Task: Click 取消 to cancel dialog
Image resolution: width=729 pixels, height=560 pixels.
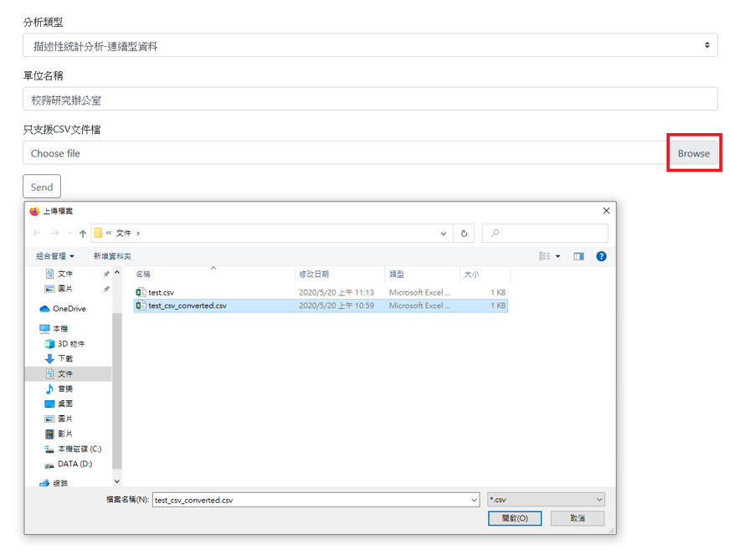Action: (x=578, y=518)
